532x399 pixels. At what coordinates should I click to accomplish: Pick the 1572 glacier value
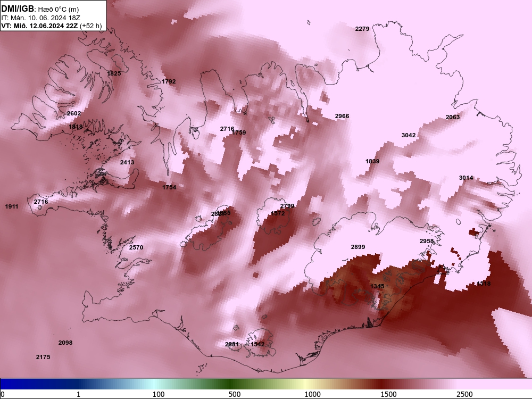point(278,213)
